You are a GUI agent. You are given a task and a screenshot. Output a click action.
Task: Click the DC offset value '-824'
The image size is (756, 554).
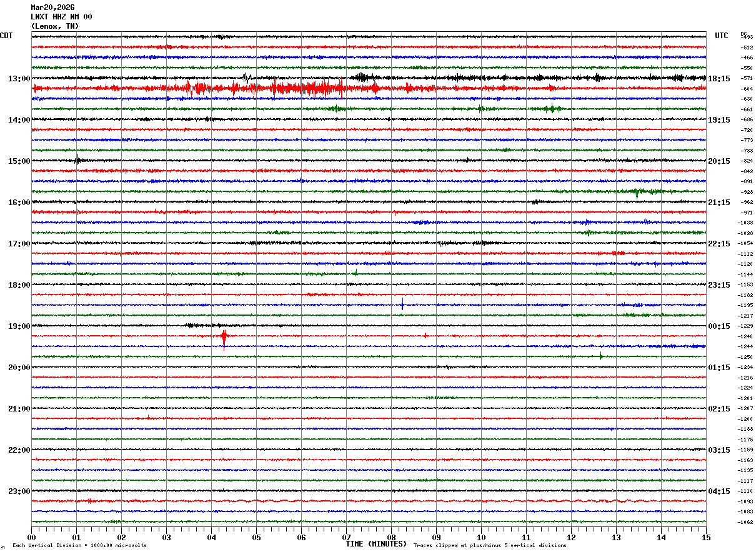click(747, 161)
